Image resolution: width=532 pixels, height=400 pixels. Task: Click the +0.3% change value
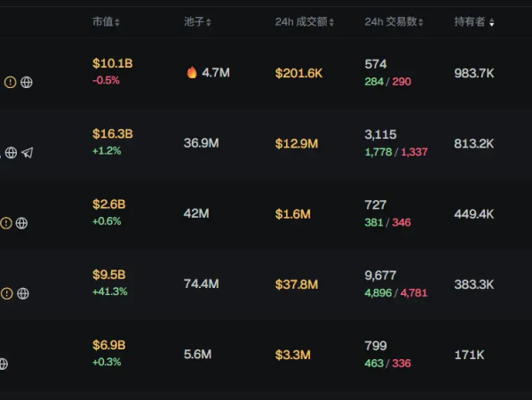107,362
